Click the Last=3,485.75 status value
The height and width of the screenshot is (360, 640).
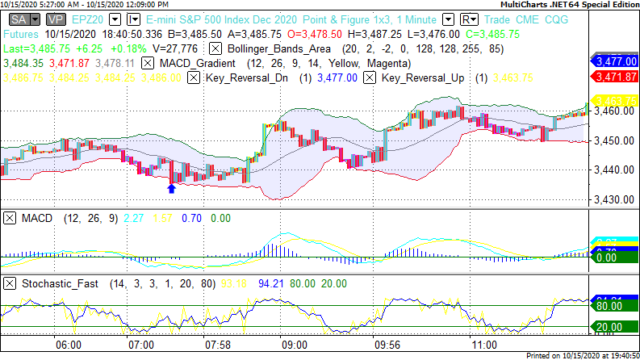point(37,49)
